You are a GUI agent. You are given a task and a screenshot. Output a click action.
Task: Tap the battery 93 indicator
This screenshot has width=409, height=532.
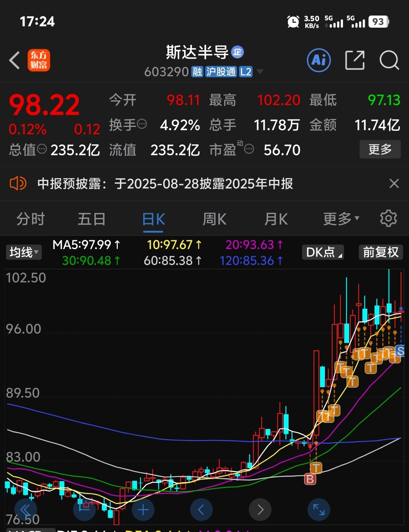click(x=379, y=22)
